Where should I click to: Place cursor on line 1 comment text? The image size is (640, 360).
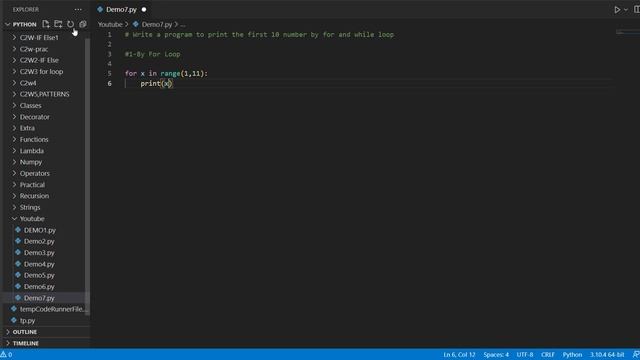[x=259, y=35]
